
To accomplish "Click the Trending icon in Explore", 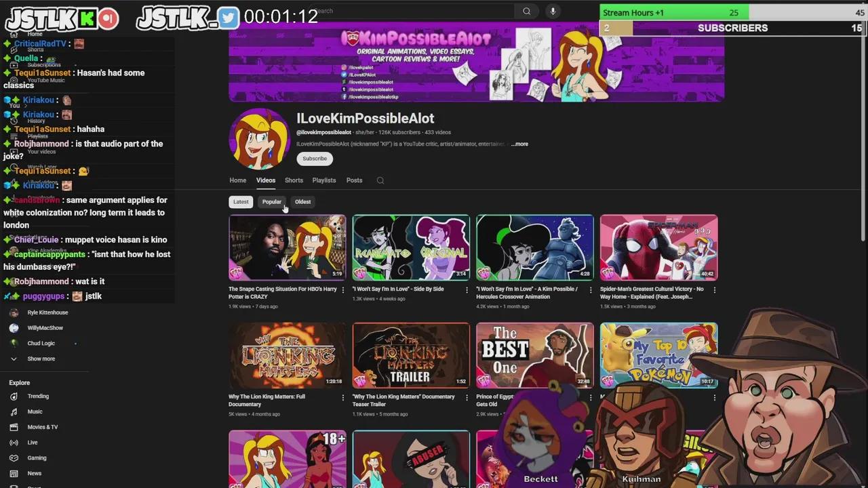I will click(x=14, y=396).
